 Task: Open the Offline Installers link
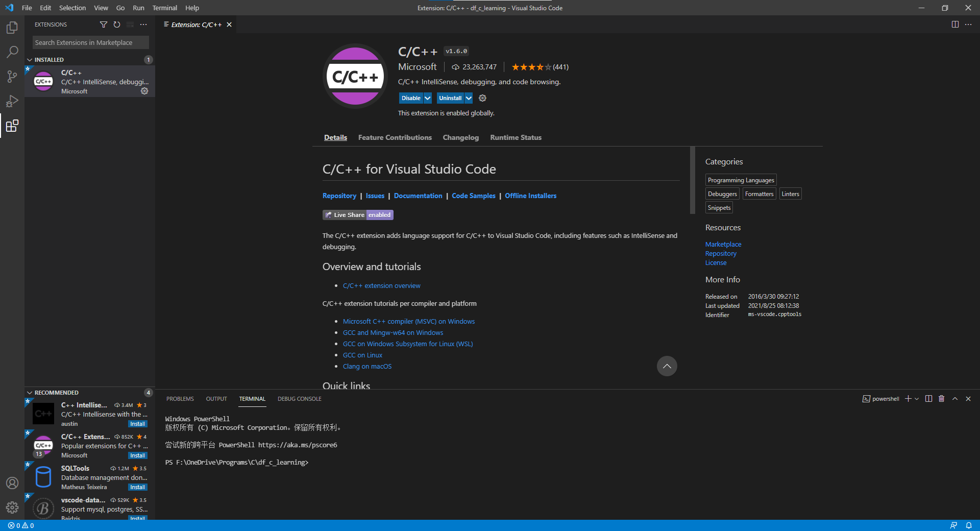[531, 196]
